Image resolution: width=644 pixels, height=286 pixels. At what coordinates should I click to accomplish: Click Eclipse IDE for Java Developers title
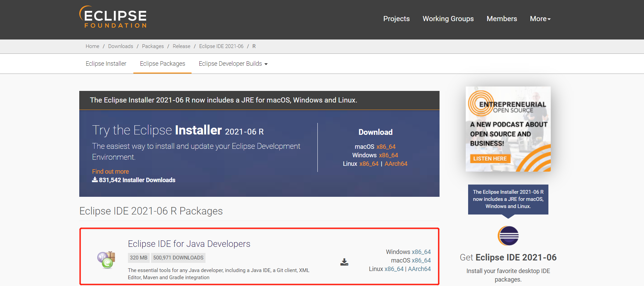[x=189, y=244]
